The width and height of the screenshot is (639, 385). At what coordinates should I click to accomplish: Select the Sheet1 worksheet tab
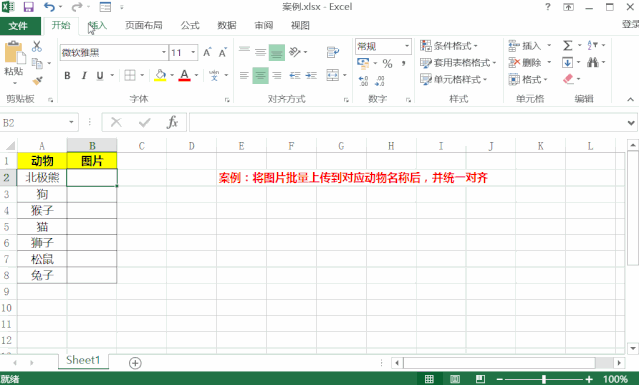[83, 360]
